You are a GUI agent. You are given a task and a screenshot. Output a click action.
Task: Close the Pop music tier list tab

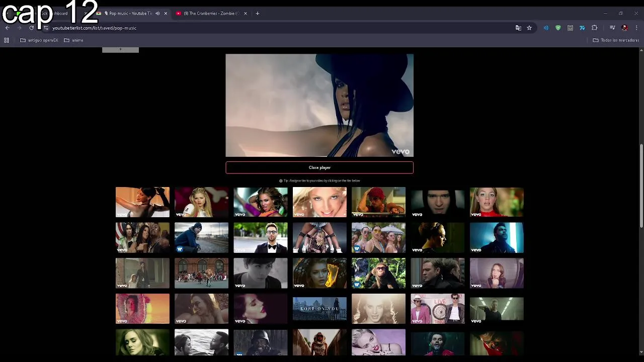pos(166,14)
